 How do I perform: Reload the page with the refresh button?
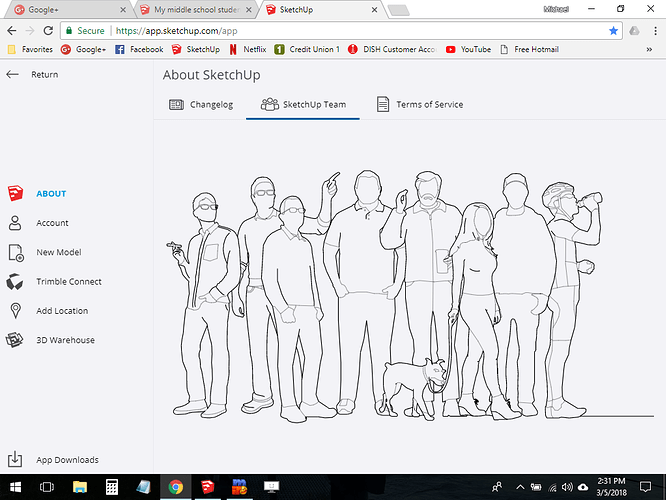tap(48, 31)
